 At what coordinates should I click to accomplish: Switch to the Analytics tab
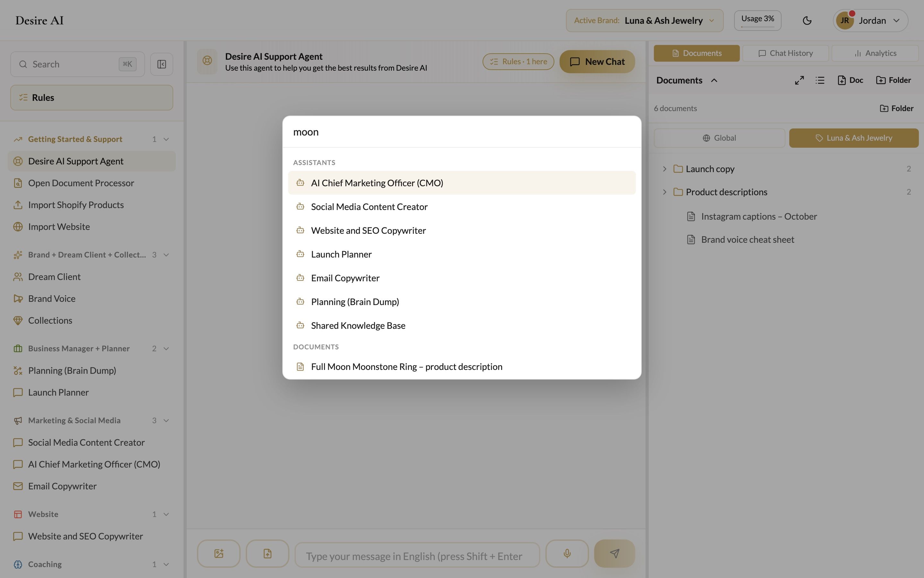click(x=875, y=53)
